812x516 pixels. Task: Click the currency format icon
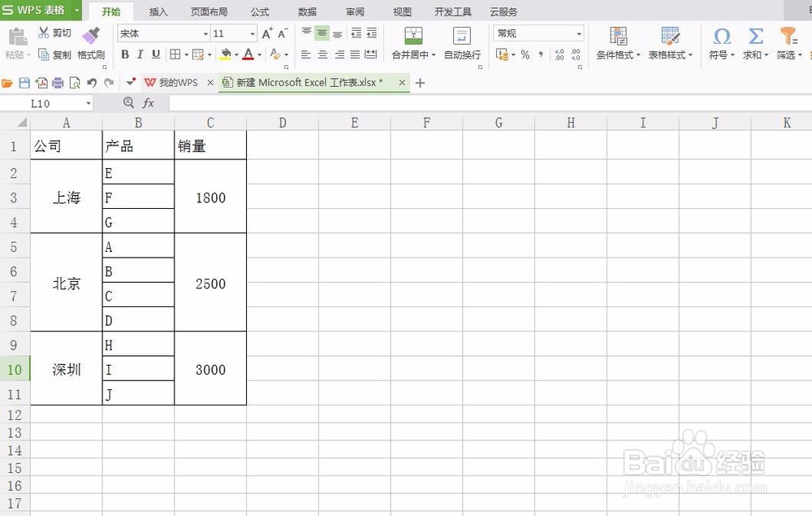503,54
